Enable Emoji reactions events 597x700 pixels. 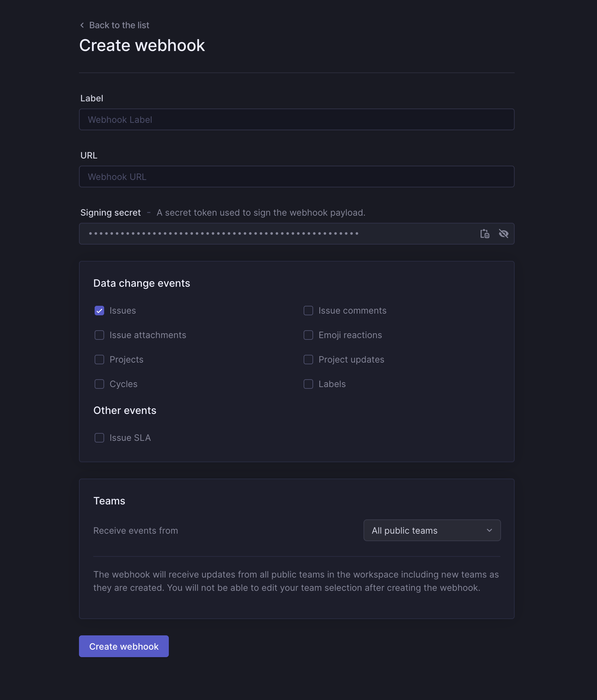pyautogui.click(x=308, y=335)
